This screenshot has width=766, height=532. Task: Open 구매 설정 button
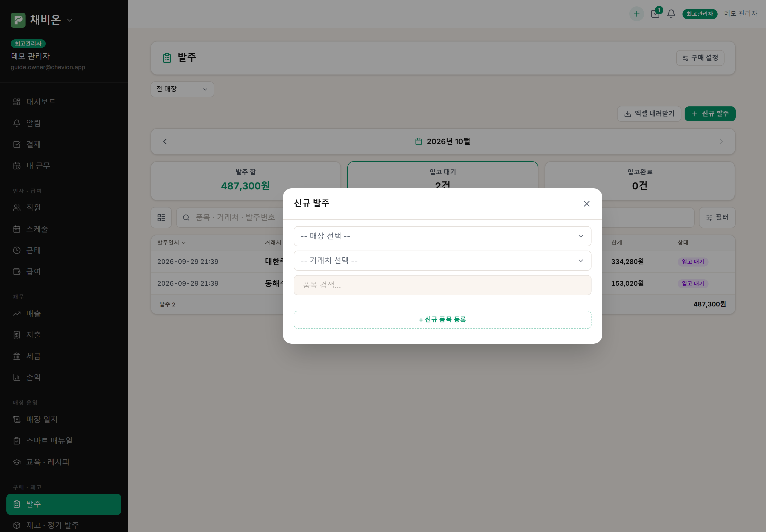700,58
